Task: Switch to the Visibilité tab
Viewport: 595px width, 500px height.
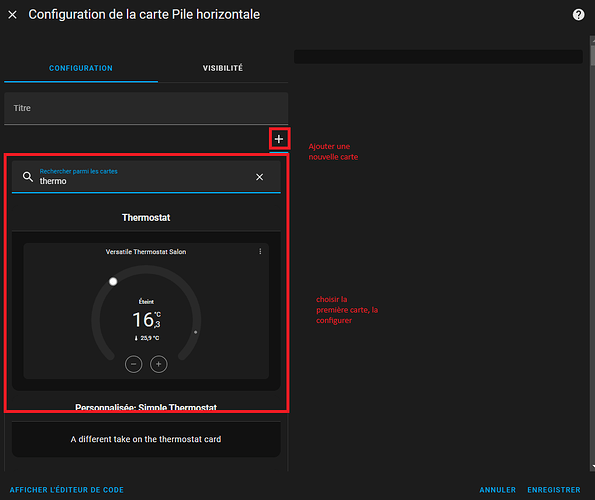Action: pyautogui.click(x=223, y=68)
